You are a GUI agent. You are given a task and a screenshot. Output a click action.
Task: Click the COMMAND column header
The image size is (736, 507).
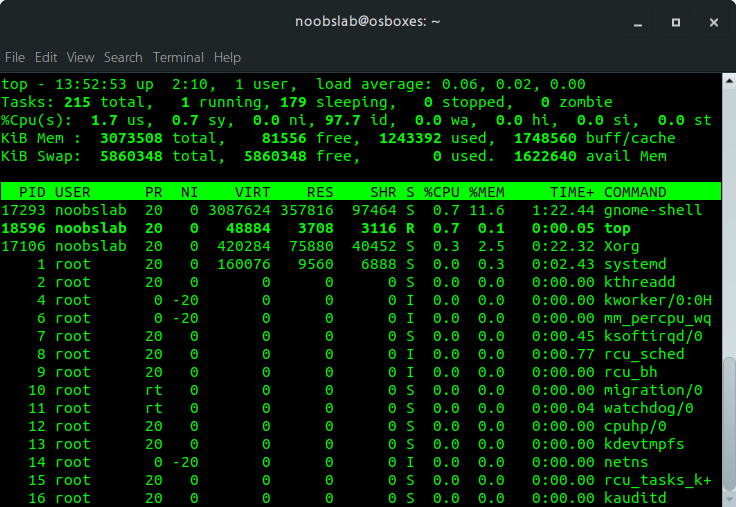click(635, 192)
